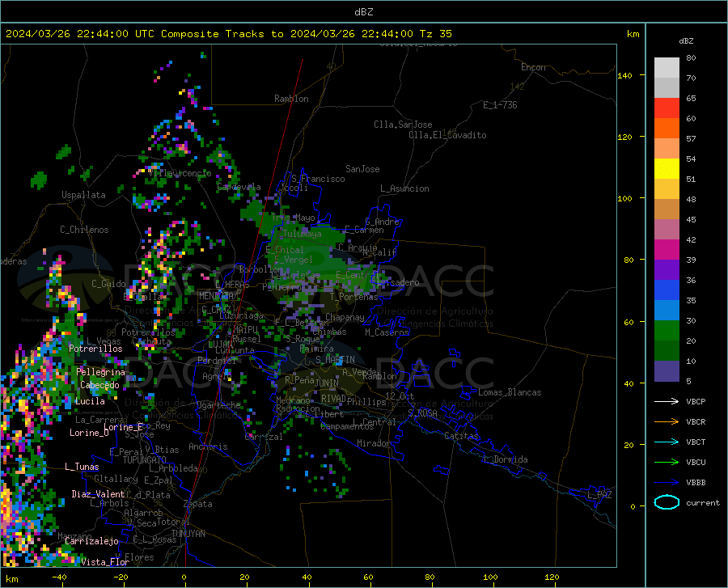Click the Ugarteche label
Viewport: 728px width, 588px height.
click(218, 405)
